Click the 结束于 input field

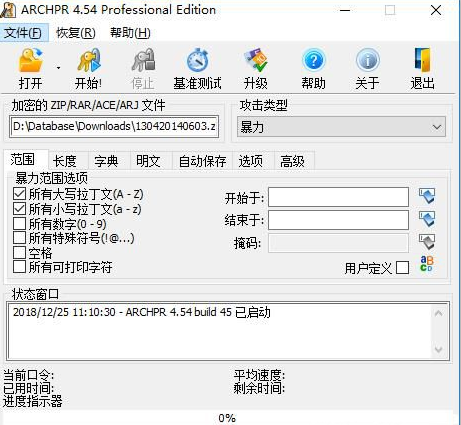[x=338, y=220]
